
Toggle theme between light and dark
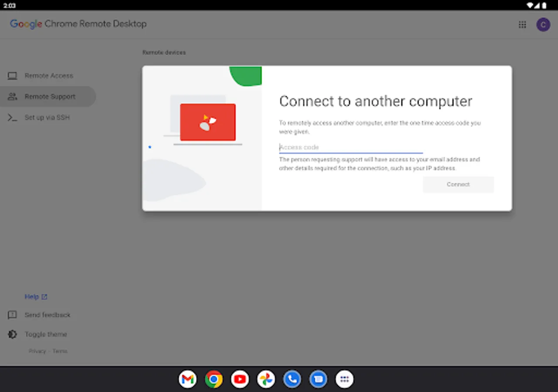point(46,334)
